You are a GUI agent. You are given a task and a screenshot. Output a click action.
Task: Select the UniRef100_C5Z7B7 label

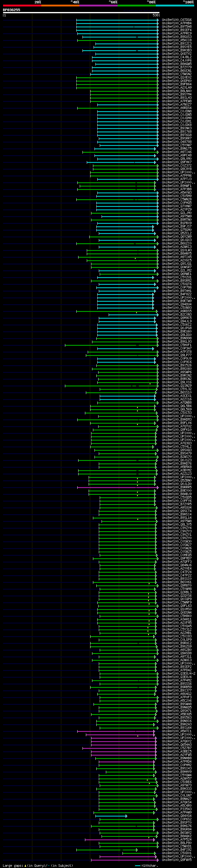tap(177, 748)
